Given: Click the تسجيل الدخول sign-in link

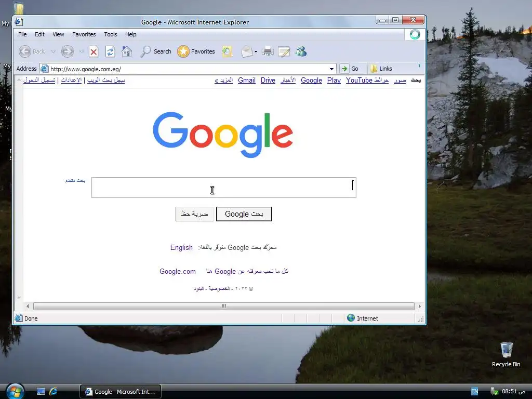Looking at the screenshot, I should point(39,80).
